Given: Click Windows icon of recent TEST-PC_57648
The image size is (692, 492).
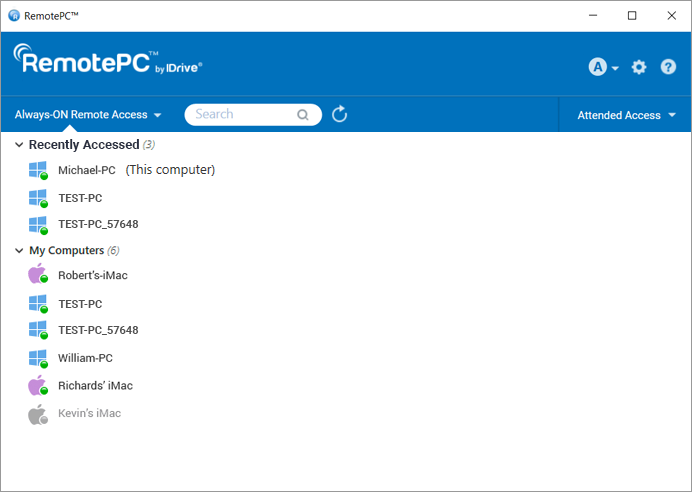Looking at the screenshot, I should point(38,225).
